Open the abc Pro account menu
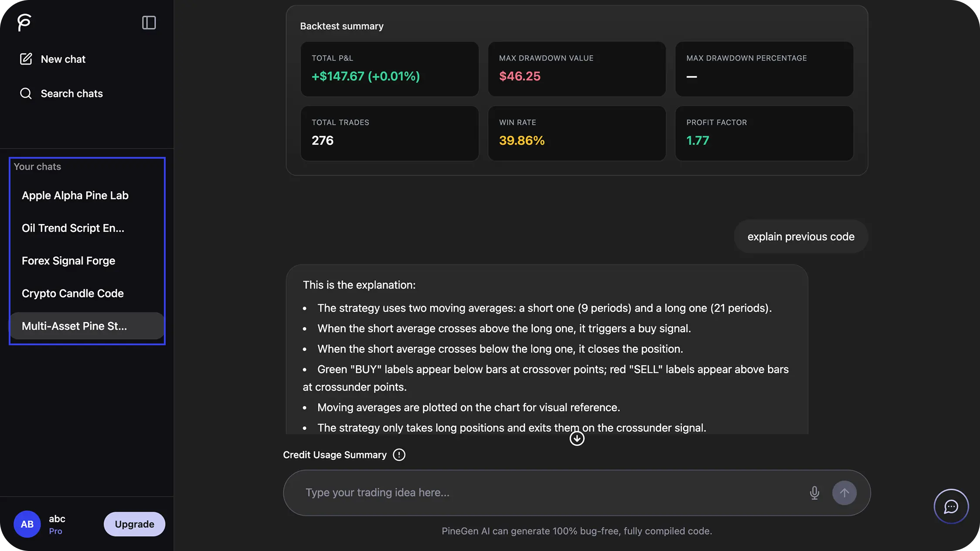The width and height of the screenshot is (980, 551). [x=57, y=524]
